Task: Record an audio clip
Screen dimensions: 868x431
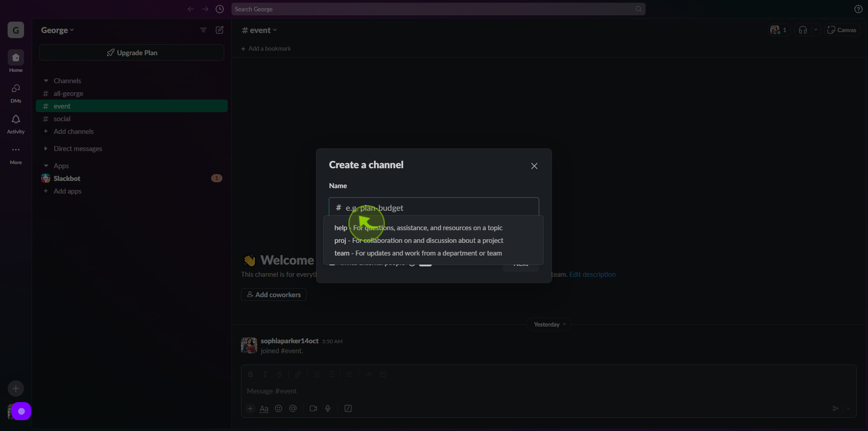Action: 328,408
